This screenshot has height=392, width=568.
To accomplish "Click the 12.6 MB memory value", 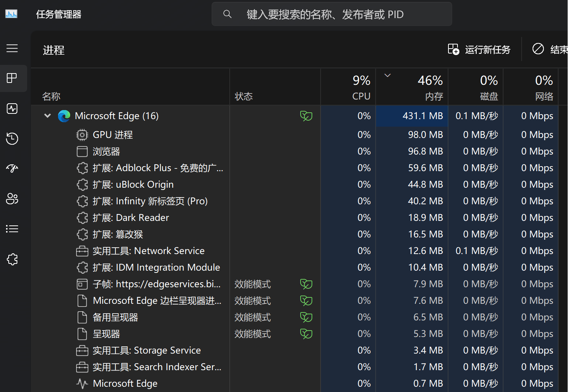I will coord(425,251).
